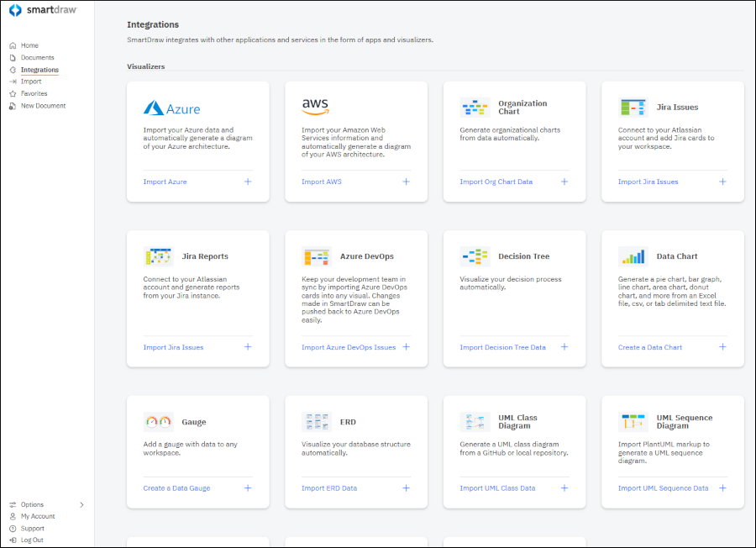Viewport: 756px width, 548px height.
Task: Click the ERD card icon
Action: coord(317,422)
